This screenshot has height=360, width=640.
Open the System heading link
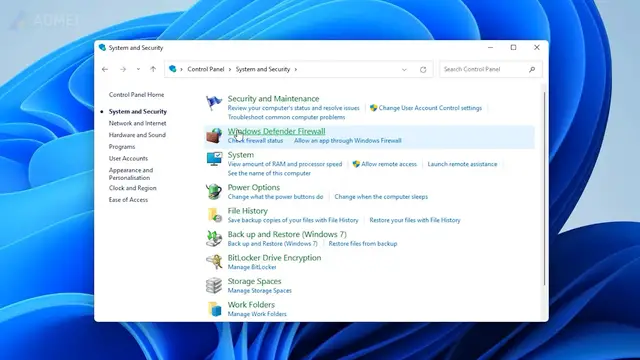[x=241, y=155]
